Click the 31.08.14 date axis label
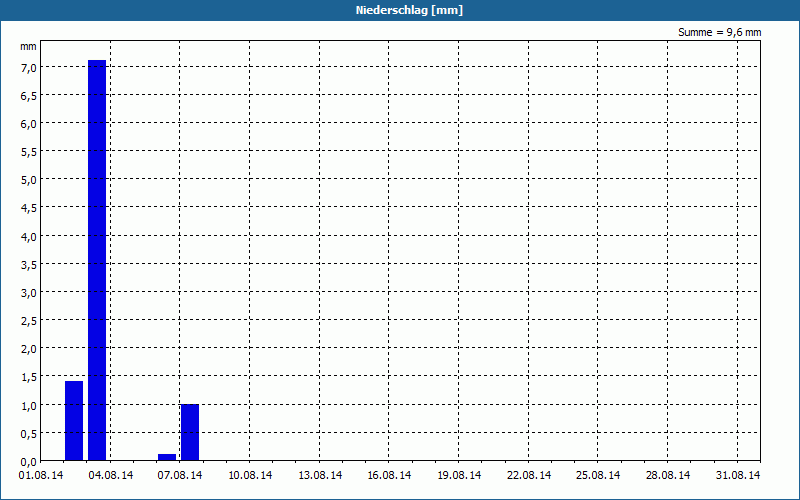The width and height of the screenshot is (800, 500). [738, 476]
